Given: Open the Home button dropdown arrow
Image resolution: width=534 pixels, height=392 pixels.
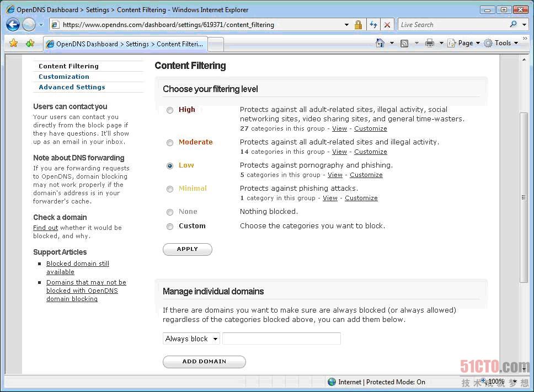Looking at the screenshot, I should (392, 43).
